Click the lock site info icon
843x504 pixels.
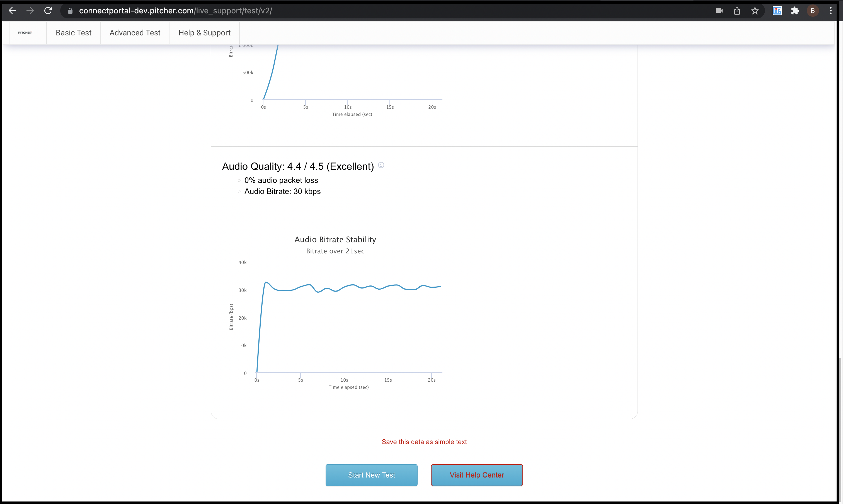click(70, 11)
